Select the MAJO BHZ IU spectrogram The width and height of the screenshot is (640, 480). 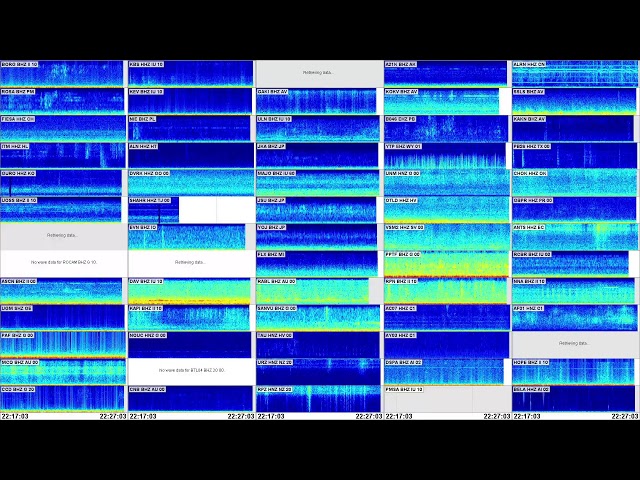[x=318, y=182]
